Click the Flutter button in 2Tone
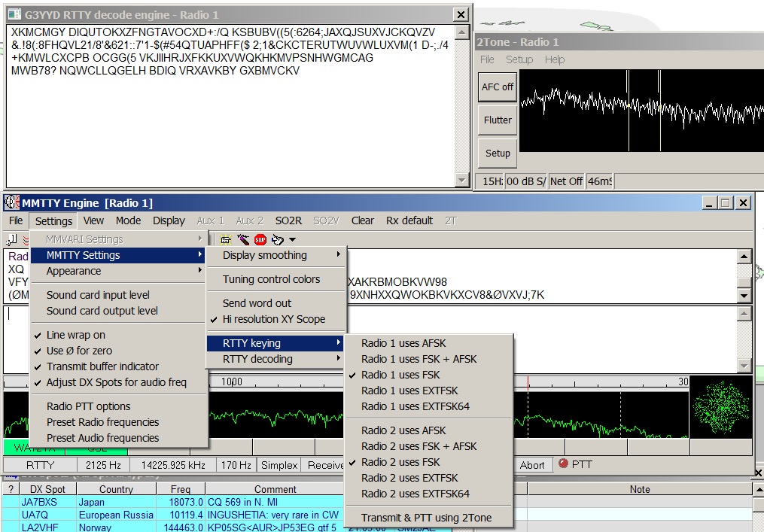764x532 pixels. pos(498,120)
